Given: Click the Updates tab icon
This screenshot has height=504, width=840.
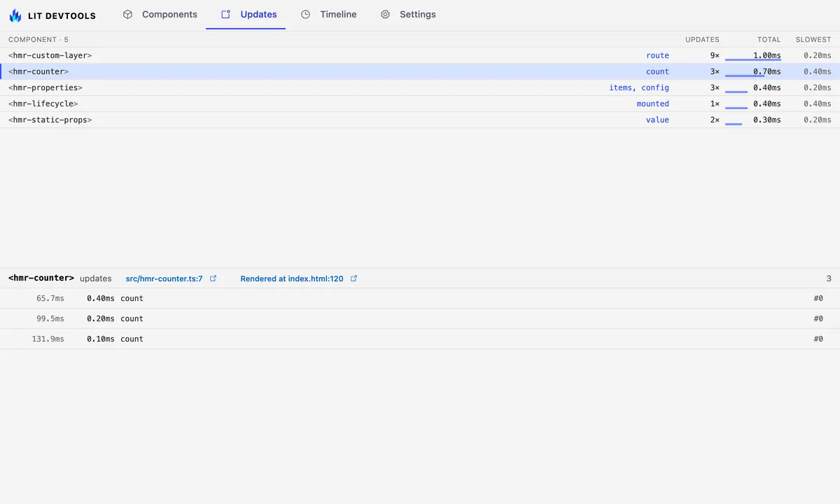Looking at the screenshot, I should [225, 14].
